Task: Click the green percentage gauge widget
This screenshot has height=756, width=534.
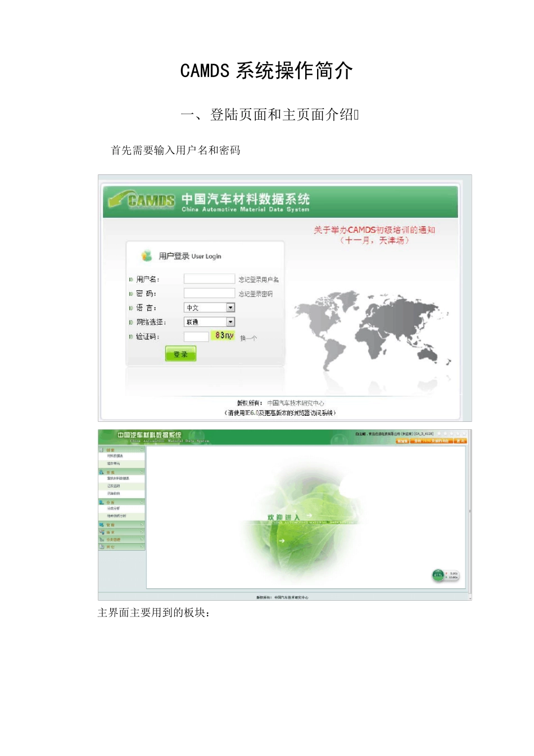Action: click(x=438, y=575)
